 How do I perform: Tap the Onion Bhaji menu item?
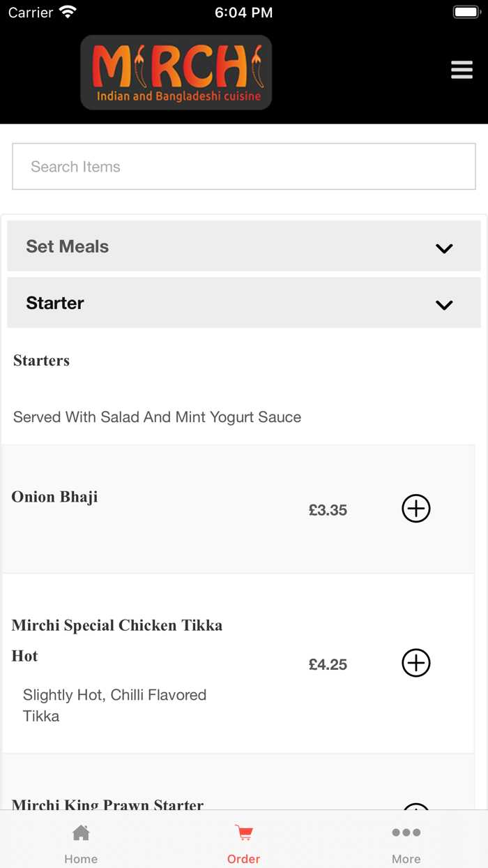click(x=54, y=496)
